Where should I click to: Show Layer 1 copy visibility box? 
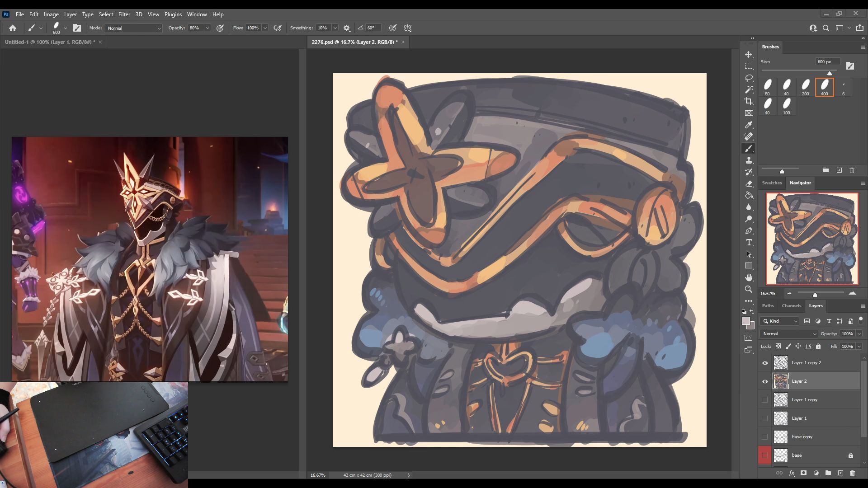765,400
